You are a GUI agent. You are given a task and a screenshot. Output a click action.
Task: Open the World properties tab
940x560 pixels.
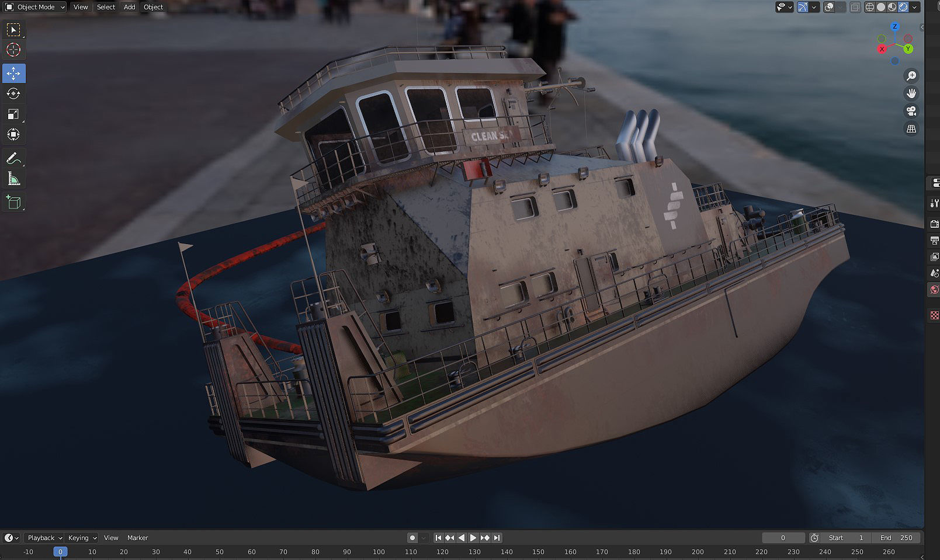pos(934,290)
